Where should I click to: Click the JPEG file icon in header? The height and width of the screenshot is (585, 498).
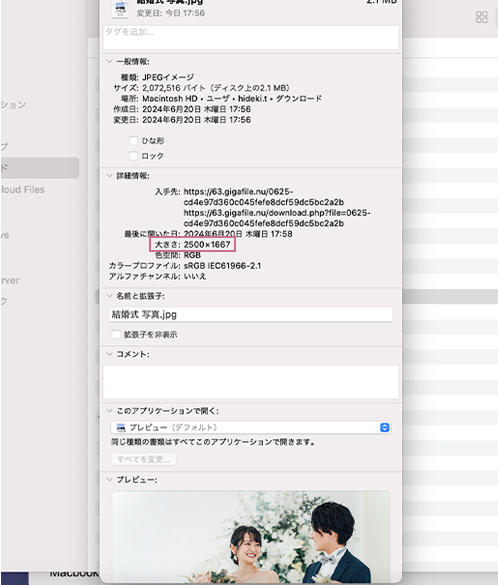[120, 9]
